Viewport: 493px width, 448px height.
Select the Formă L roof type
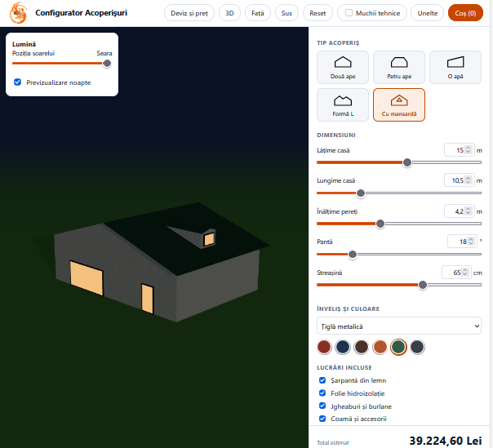[x=343, y=104]
